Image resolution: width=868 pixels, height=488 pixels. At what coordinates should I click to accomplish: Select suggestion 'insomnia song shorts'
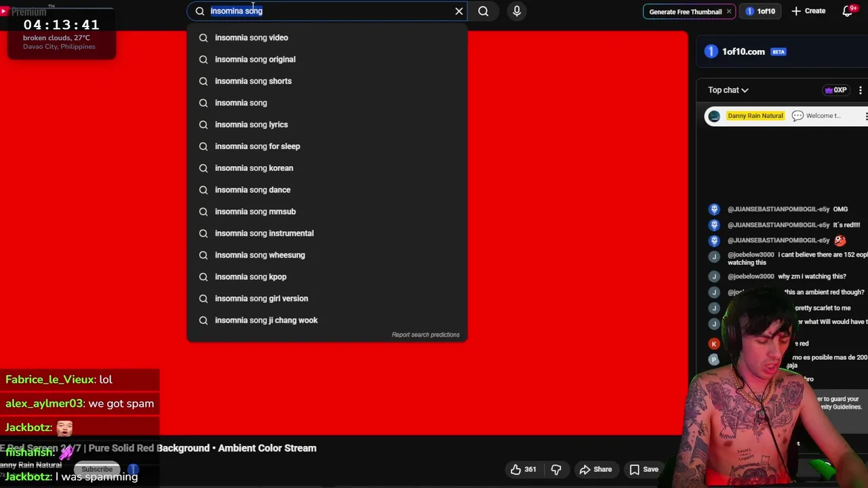click(327, 81)
